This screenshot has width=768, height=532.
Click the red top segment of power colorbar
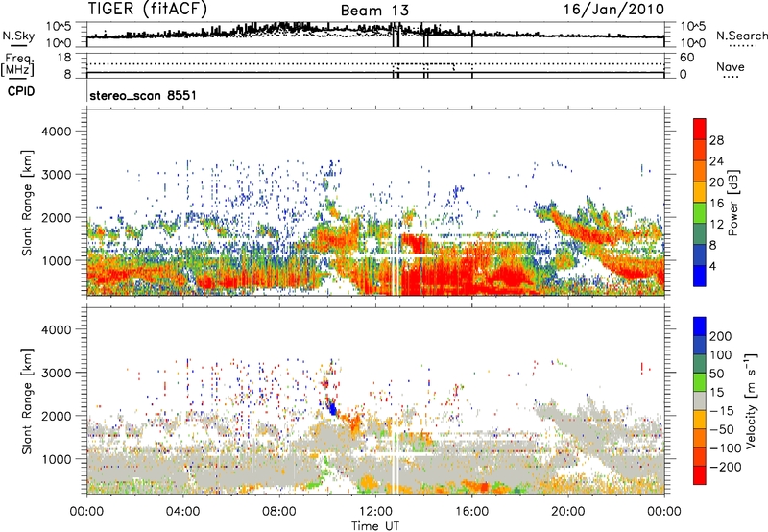(700, 129)
